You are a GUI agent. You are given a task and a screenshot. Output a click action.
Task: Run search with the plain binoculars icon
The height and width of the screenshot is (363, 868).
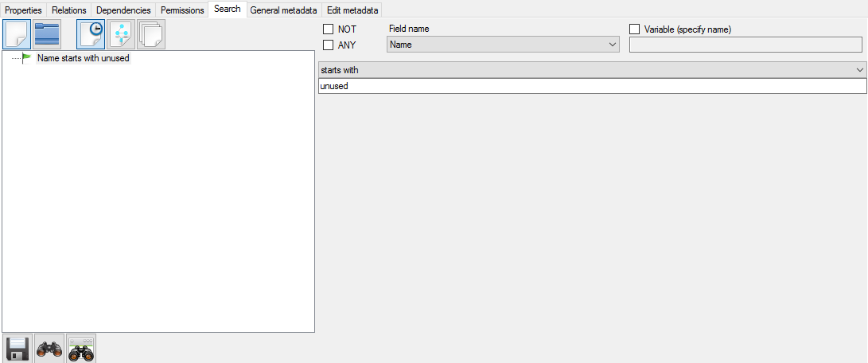pos(49,349)
